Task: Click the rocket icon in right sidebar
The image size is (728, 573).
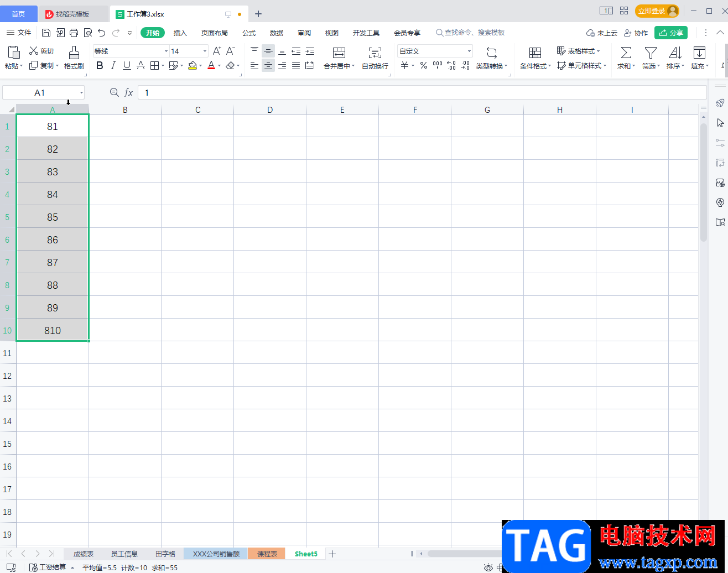Action: coord(720,102)
